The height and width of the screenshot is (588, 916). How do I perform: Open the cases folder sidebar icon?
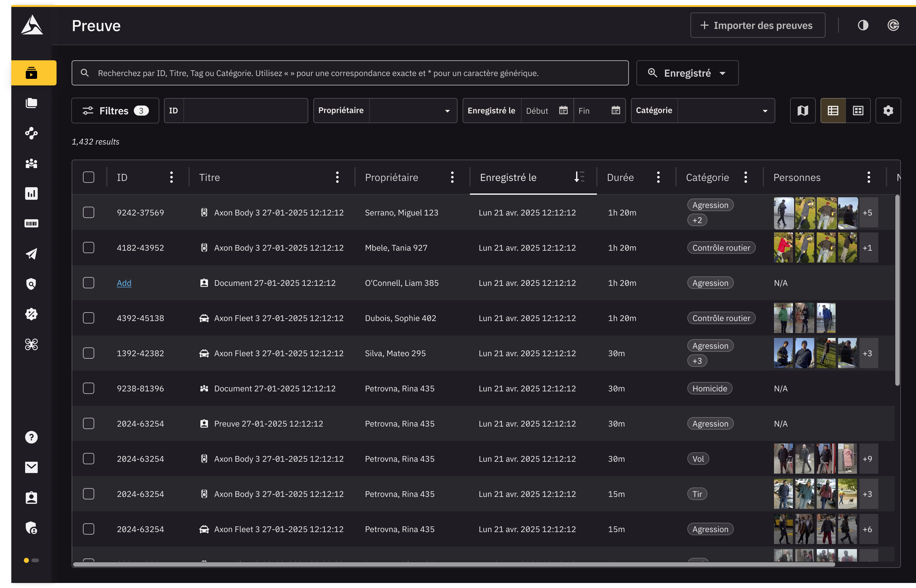(x=31, y=103)
